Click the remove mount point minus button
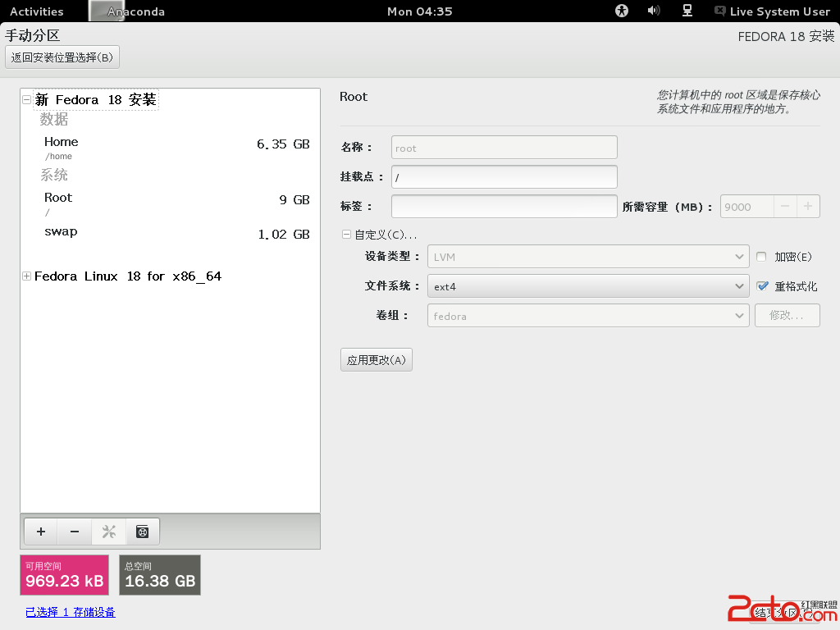The height and width of the screenshot is (630, 840). pos(75,532)
